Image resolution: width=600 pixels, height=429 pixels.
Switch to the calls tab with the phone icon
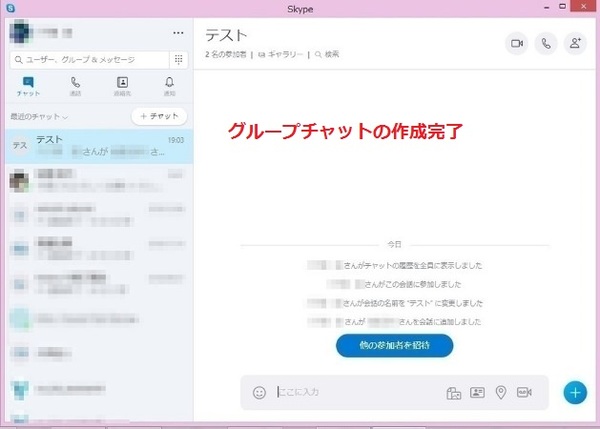(75, 86)
